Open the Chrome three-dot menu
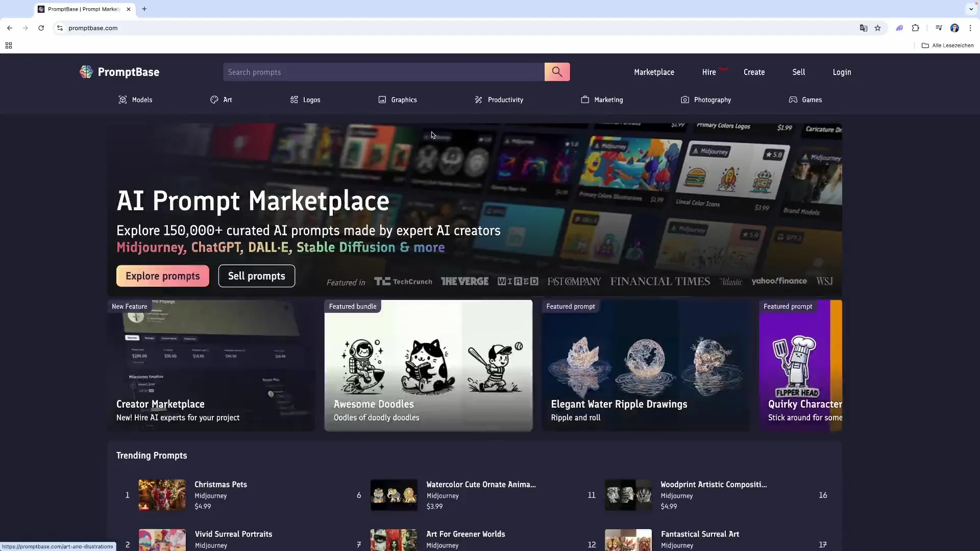Screen dimensions: 980x551 point(970,28)
